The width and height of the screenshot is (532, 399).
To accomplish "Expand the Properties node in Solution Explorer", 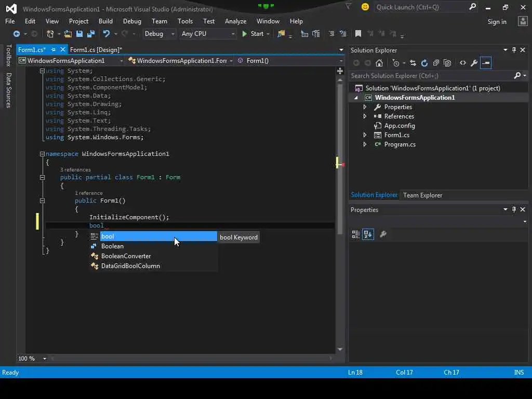I will click(365, 107).
